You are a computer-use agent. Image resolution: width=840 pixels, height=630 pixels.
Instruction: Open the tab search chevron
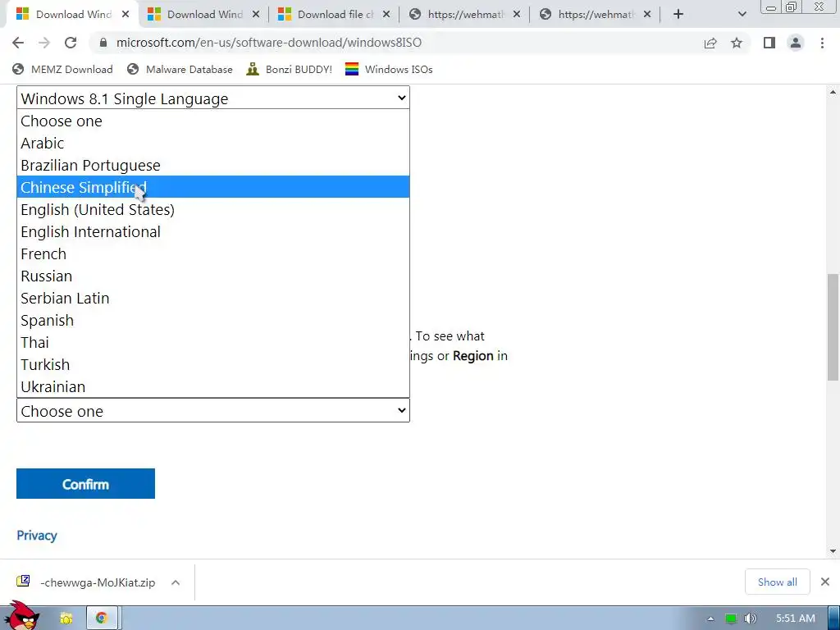[x=742, y=15]
